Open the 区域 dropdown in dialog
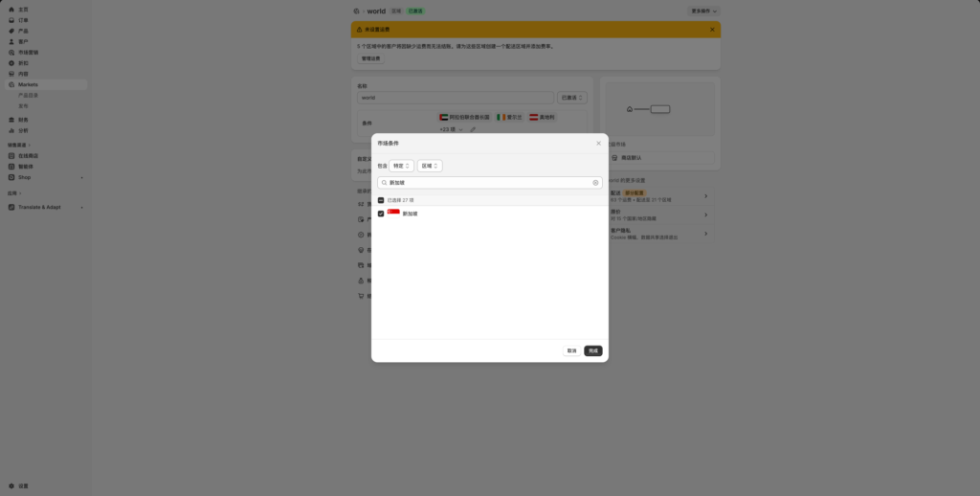980x496 pixels. pos(430,166)
